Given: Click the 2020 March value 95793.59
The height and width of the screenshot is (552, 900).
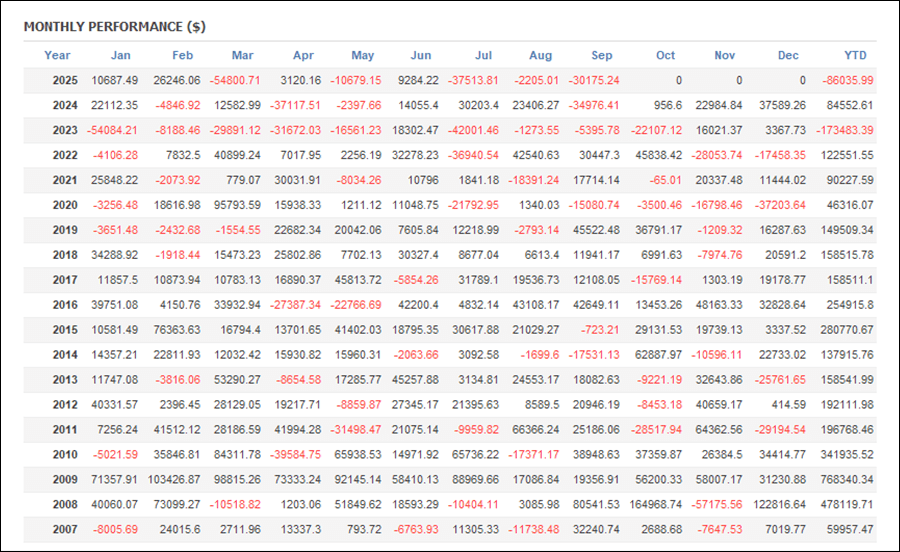Looking at the screenshot, I should point(236,205).
